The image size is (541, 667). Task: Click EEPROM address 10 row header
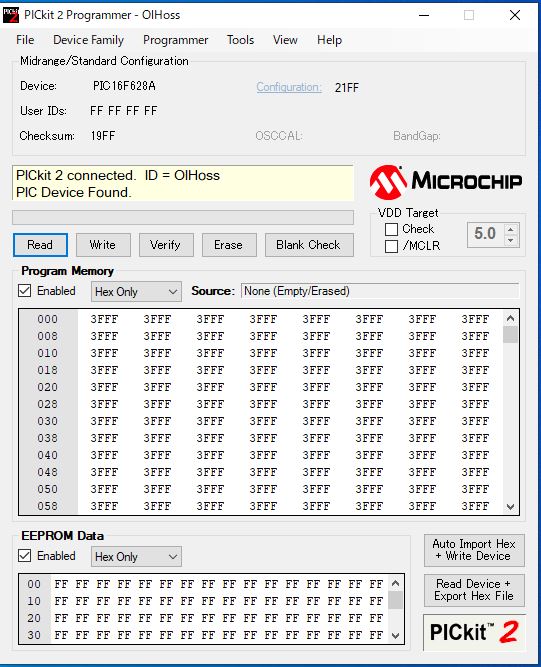(34, 601)
